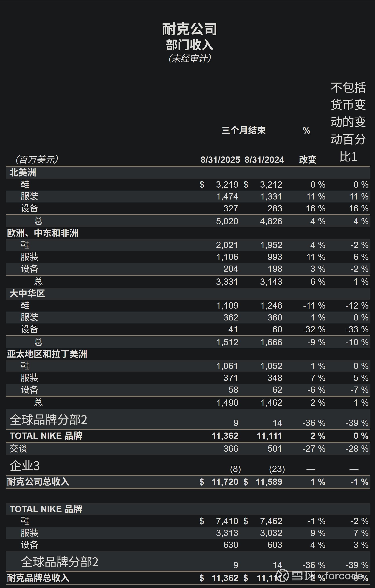Select the 部门收入 subtitle heading

[x=190, y=45]
